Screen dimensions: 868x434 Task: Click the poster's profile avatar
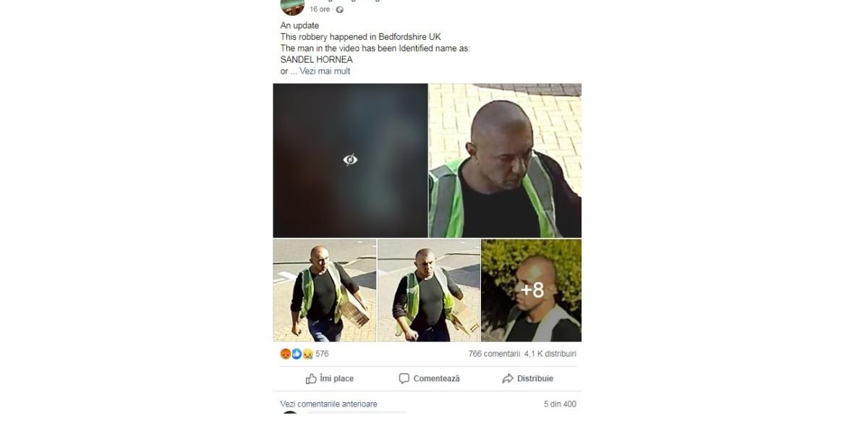(292, 7)
